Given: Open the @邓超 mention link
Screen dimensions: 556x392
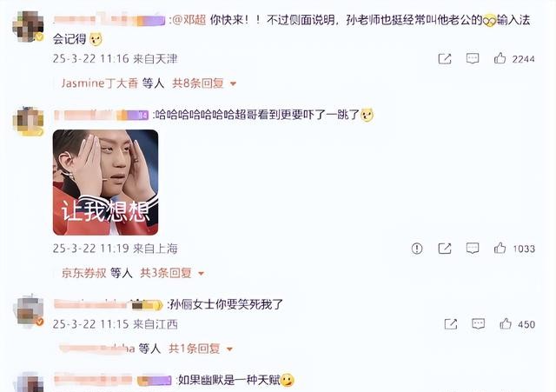Looking at the screenshot, I should (x=188, y=20).
